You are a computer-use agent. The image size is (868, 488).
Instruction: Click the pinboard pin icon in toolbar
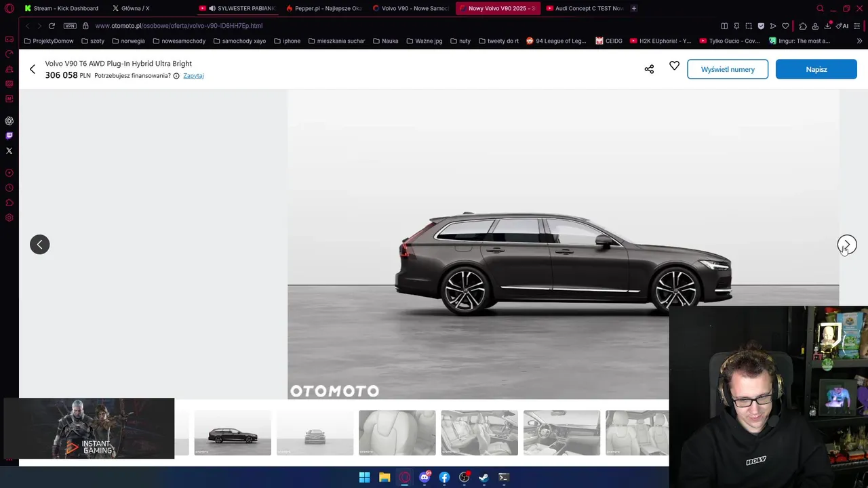tap(736, 26)
